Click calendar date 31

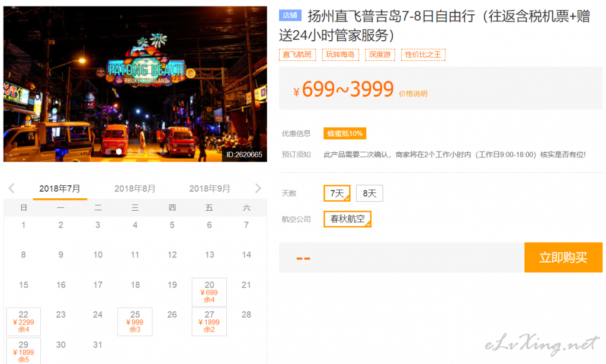(x=98, y=344)
